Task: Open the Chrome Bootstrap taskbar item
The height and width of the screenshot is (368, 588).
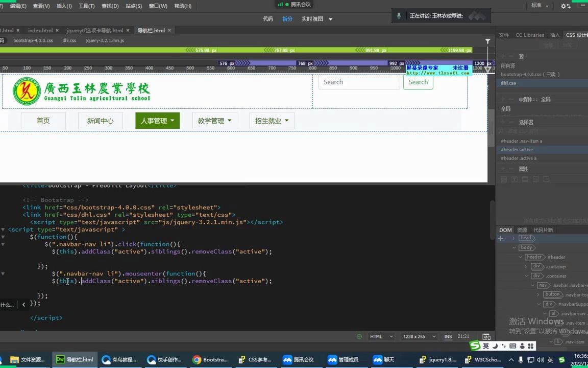Action: 210,359
